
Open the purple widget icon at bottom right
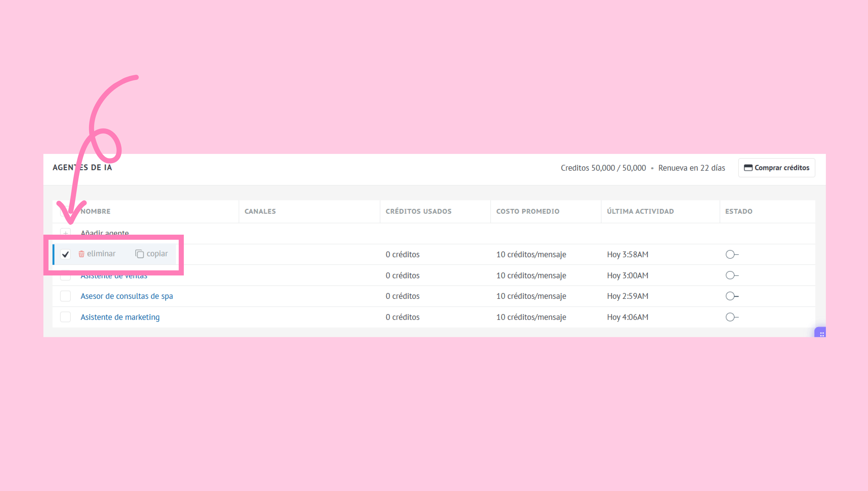coord(820,333)
